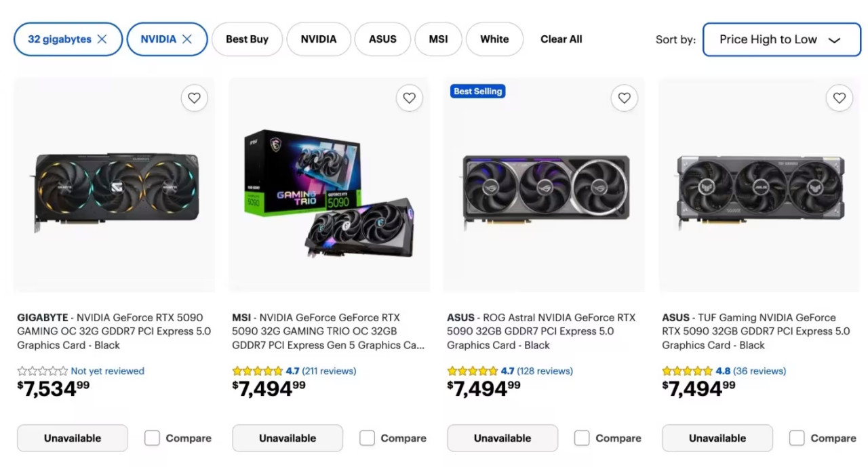Select the White color filter chip

click(x=494, y=39)
